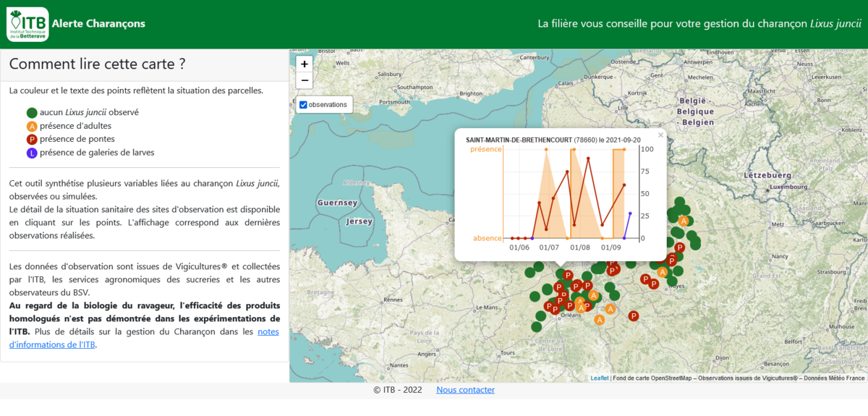This screenshot has width=868, height=416.
Task: Click the red P legend icon for pontes
Action: [x=32, y=140]
